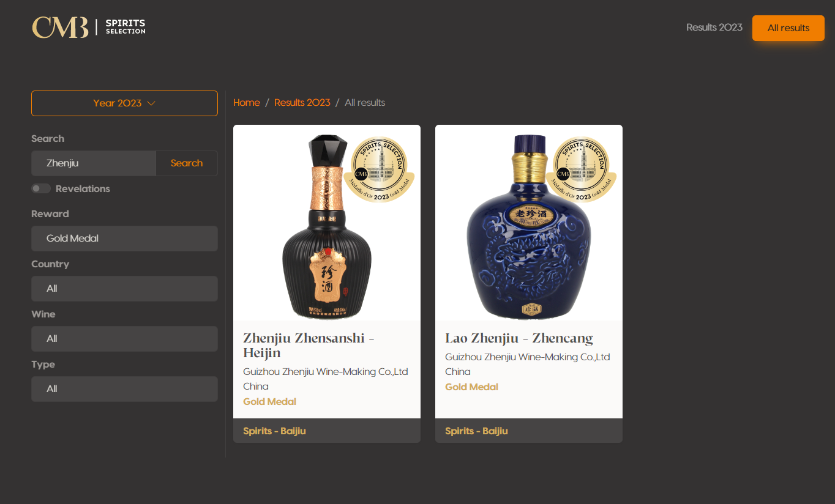Click the search field containing Zhenjiu
835x504 pixels.
pos(94,163)
